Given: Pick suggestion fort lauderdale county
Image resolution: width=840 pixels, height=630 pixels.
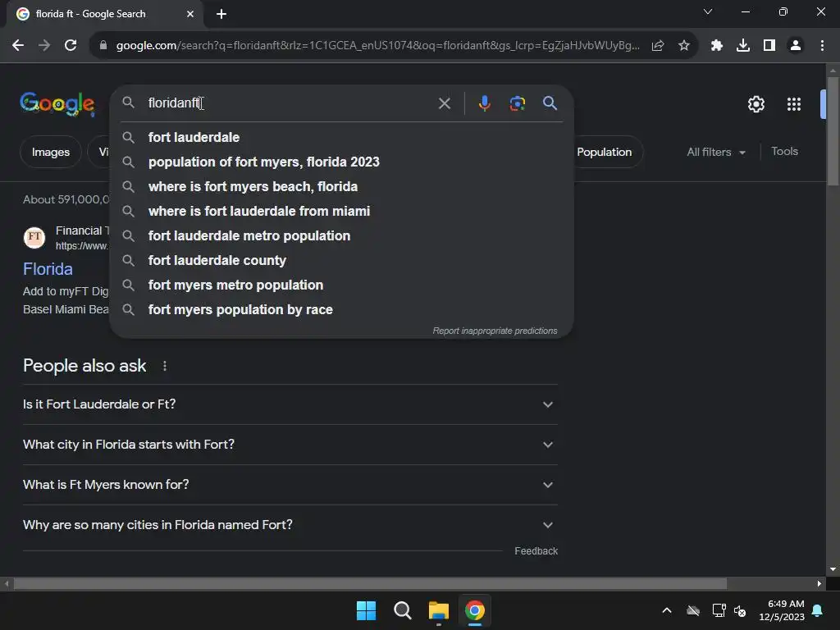Looking at the screenshot, I should point(342,260).
